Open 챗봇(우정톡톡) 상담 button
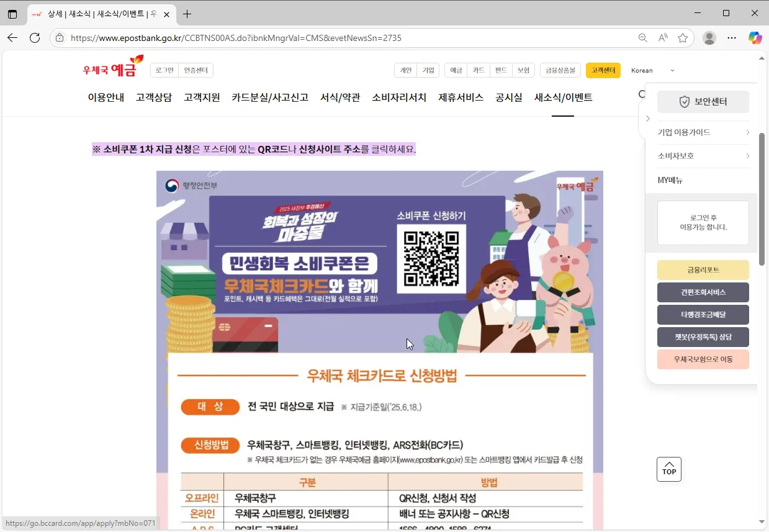The image size is (769, 532). (703, 337)
